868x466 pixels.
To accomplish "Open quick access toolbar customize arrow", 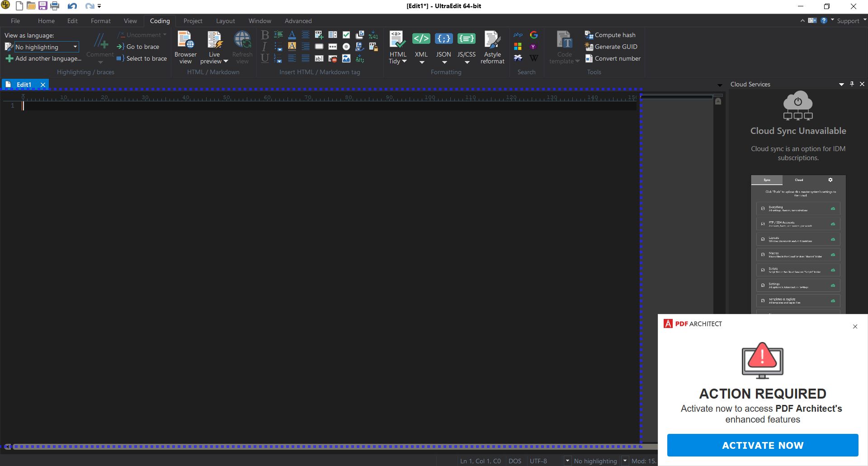I will (99, 6).
